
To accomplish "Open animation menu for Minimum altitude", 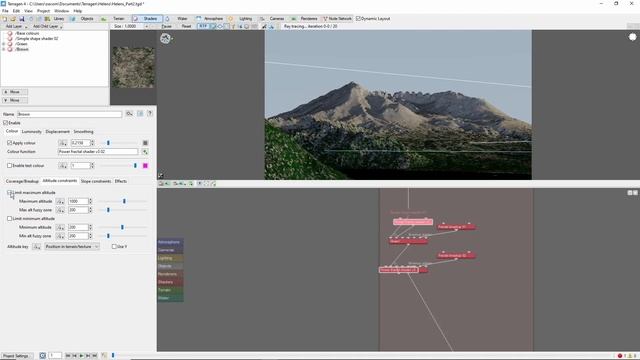I will point(60,227).
